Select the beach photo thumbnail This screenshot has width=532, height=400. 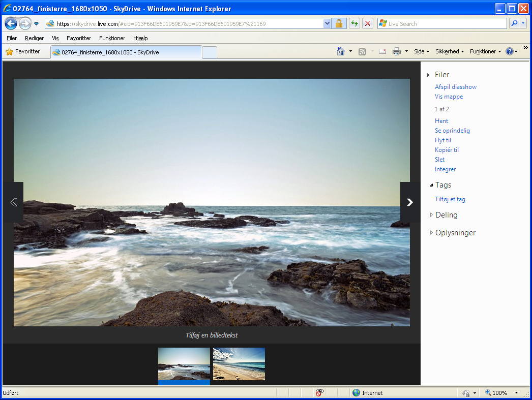pyautogui.click(x=239, y=364)
